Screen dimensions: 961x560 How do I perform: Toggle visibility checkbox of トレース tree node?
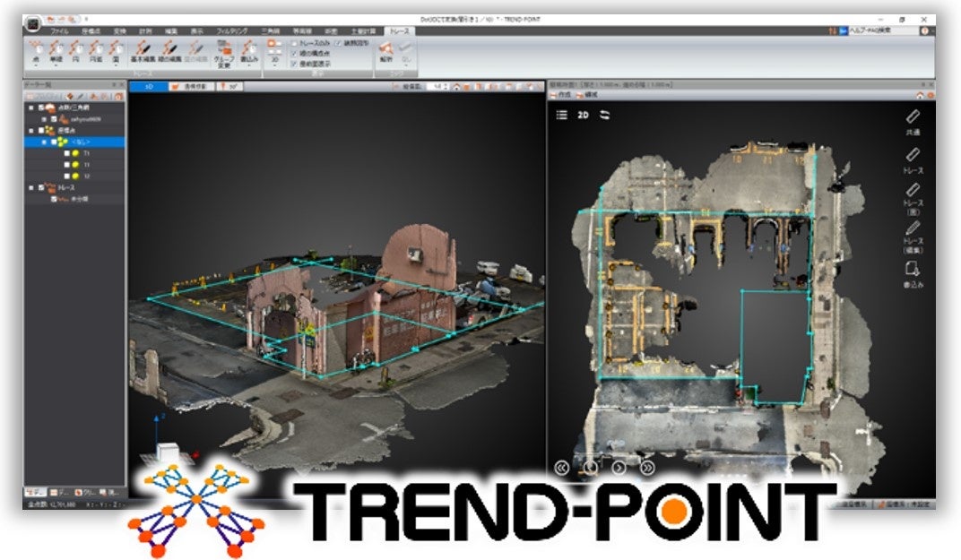pyautogui.click(x=41, y=187)
